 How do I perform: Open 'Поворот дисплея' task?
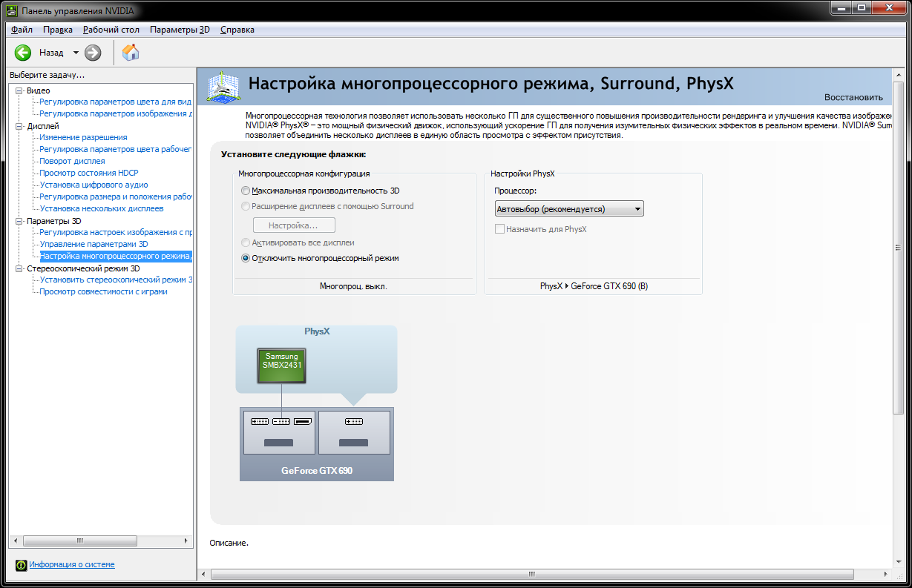click(72, 161)
